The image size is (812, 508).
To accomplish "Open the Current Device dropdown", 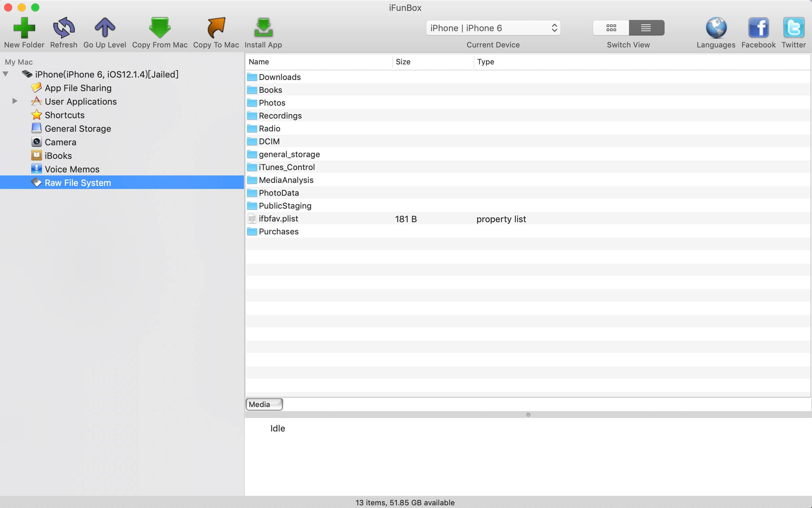I will [493, 28].
